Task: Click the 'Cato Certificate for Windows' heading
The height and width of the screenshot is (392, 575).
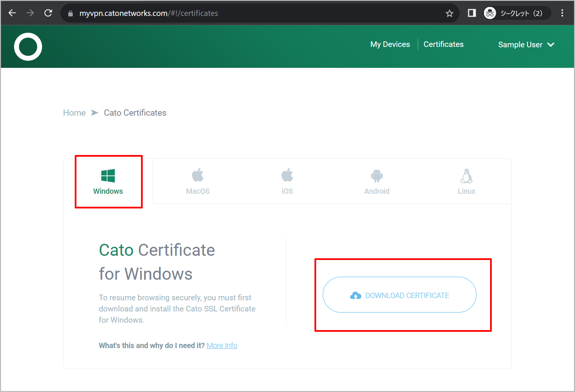Action: click(157, 262)
